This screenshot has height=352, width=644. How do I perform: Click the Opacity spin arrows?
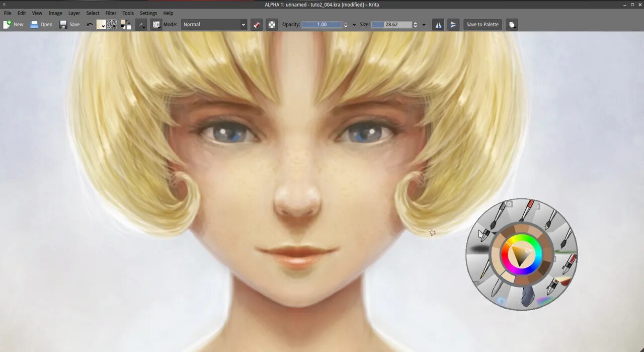coord(346,24)
